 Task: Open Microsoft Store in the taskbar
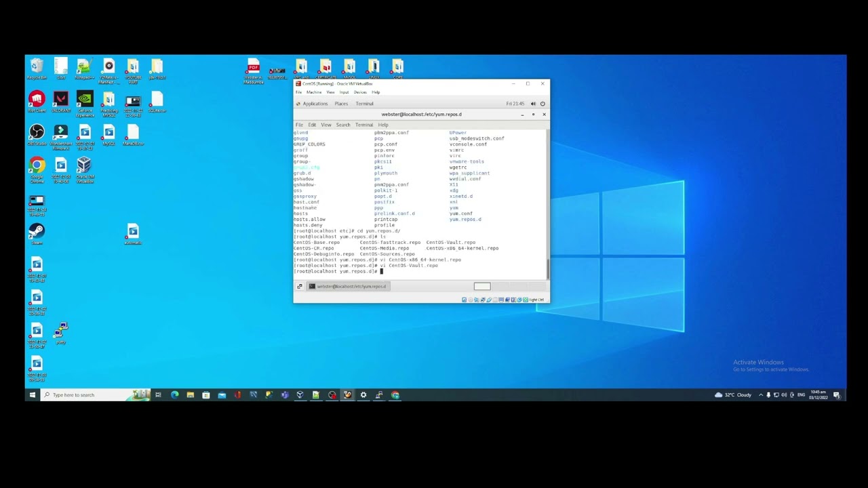tap(206, 394)
